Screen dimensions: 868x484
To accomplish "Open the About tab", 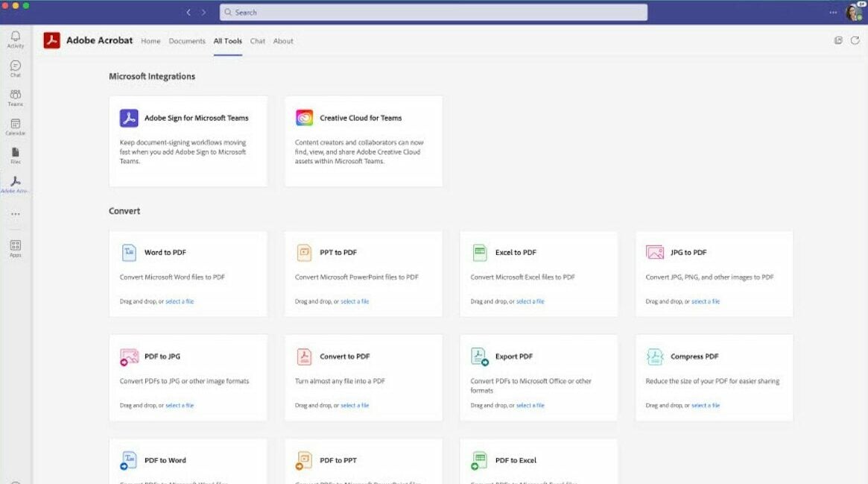I will (x=283, y=41).
